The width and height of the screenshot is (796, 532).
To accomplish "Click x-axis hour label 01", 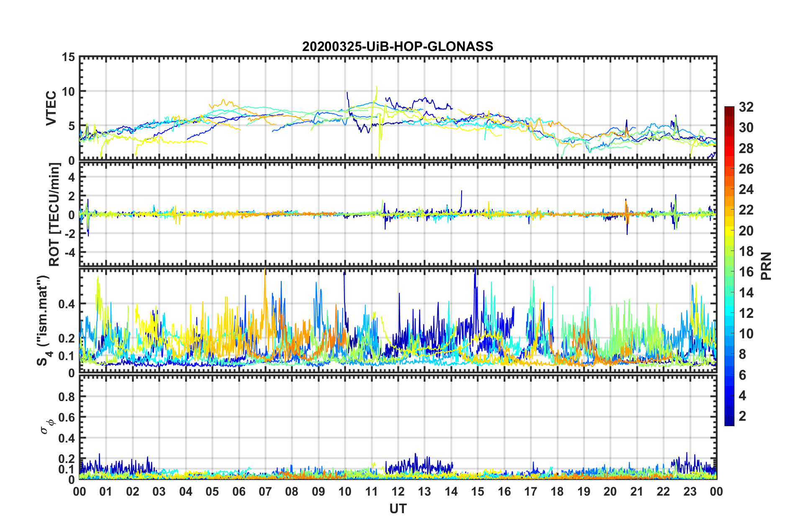I will click(x=106, y=491).
